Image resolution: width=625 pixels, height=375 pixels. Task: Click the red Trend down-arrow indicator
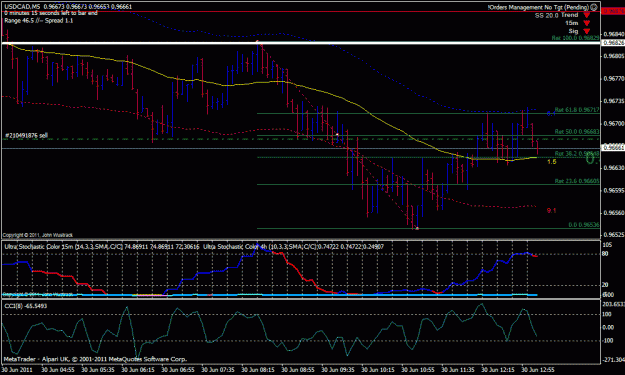tap(587, 15)
